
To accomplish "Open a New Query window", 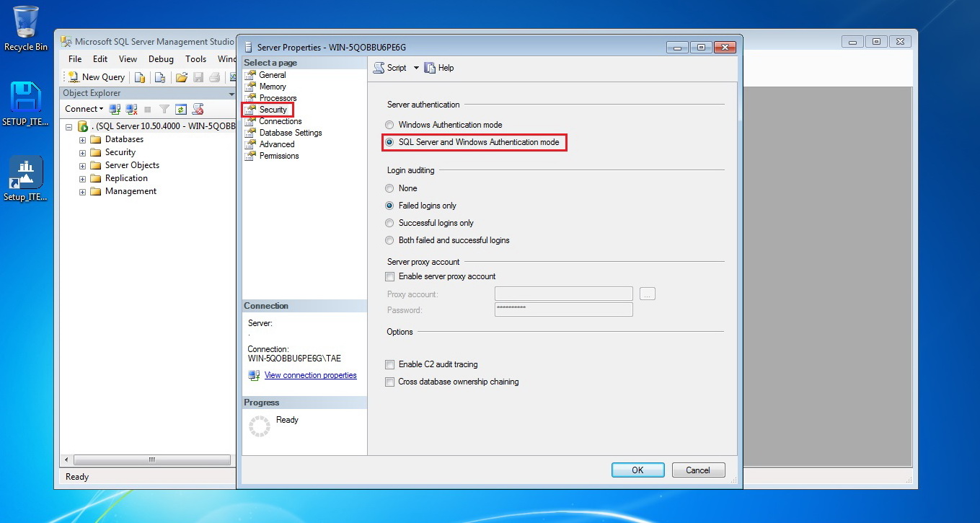I will (x=97, y=77).
